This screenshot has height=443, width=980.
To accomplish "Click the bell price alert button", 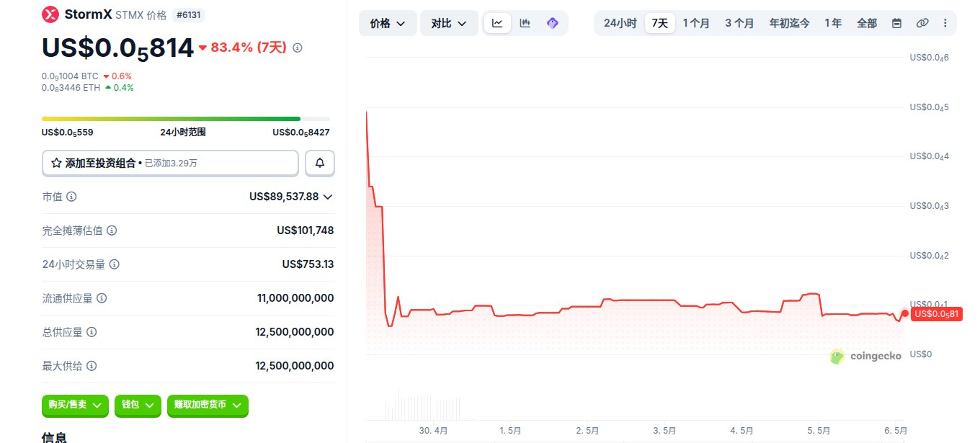I will click(320, 164).
